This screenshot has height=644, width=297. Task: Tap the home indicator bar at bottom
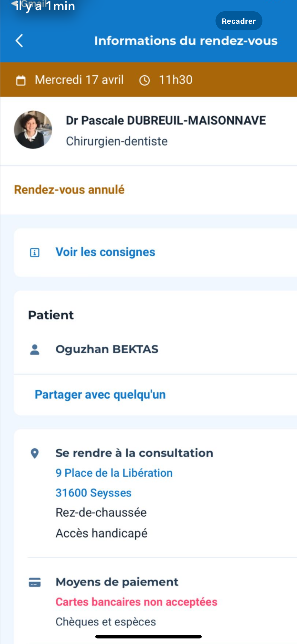[148, 636]
